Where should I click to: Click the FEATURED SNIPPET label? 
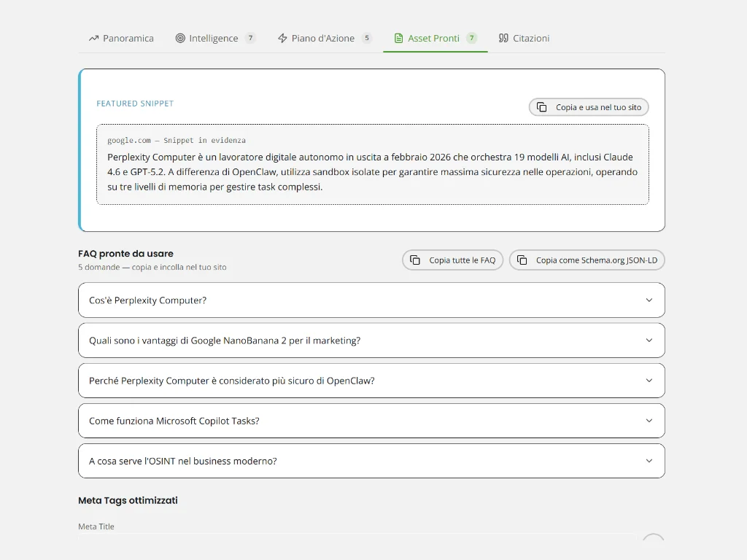tap(135, 104)
